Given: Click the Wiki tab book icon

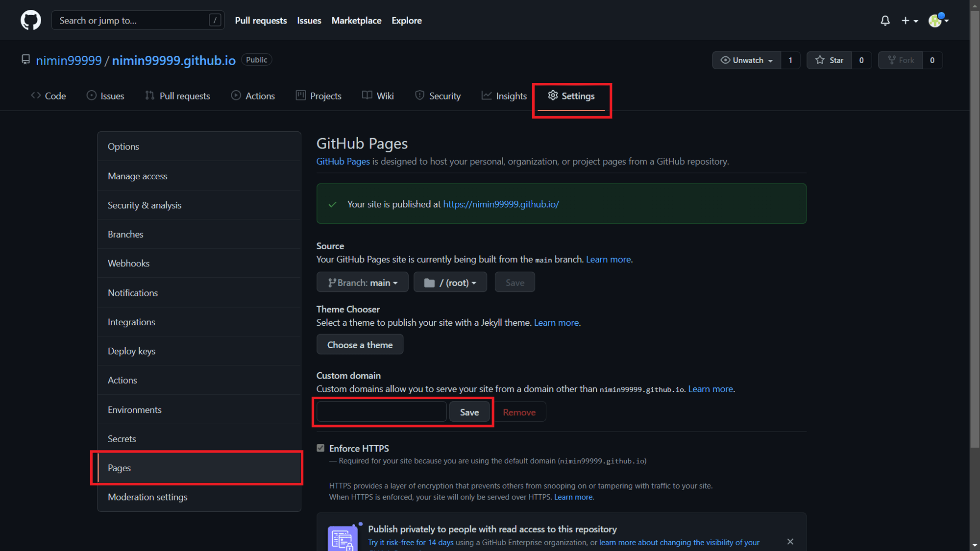Looking at the screenshot, I should point(367,96).
